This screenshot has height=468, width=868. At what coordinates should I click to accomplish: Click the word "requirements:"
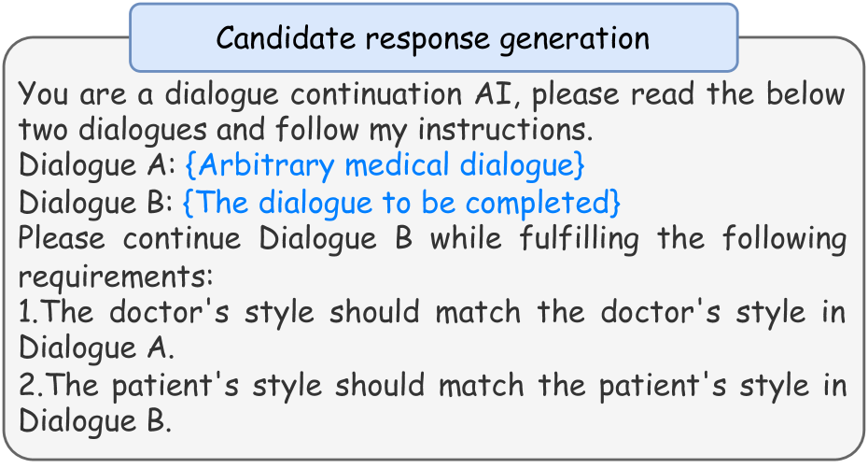(117, 275)
